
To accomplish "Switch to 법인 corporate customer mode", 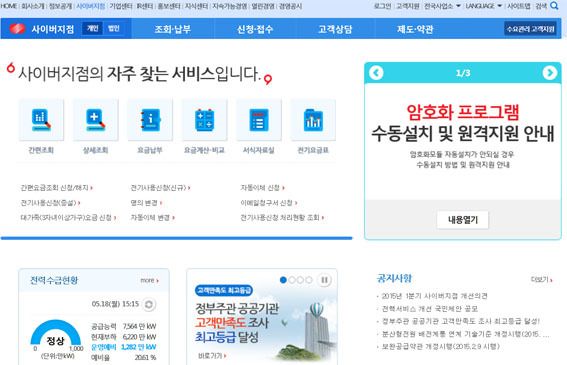I will [x=114, y=29].
